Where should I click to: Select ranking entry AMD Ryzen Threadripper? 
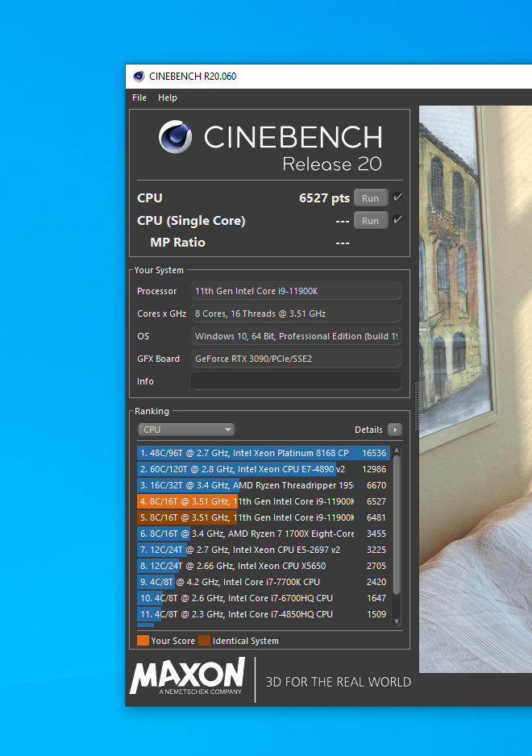[264, 485]
